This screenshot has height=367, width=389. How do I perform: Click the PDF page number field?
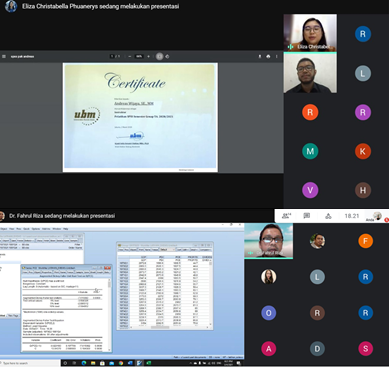click(112, 56)
